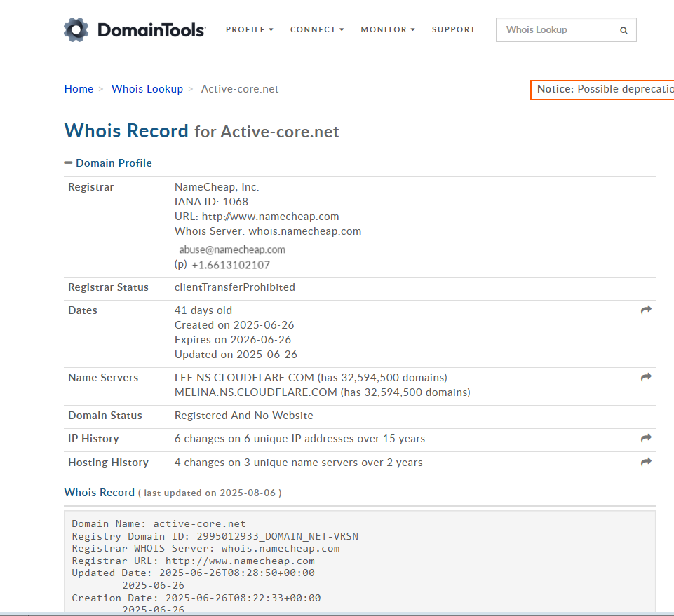Go to the SUPPORT page
Image resolution: width=674 pixels, height=616 pixels.
pos(454,29)
